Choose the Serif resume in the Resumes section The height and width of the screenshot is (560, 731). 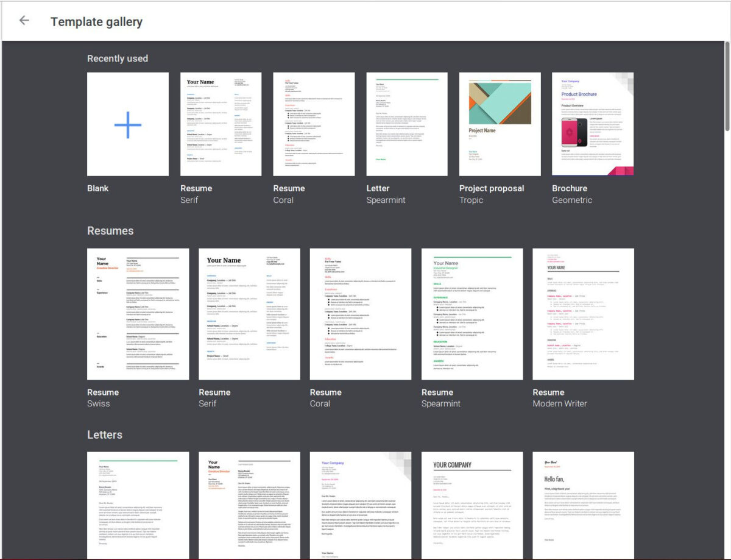click(x=249, y=313)
